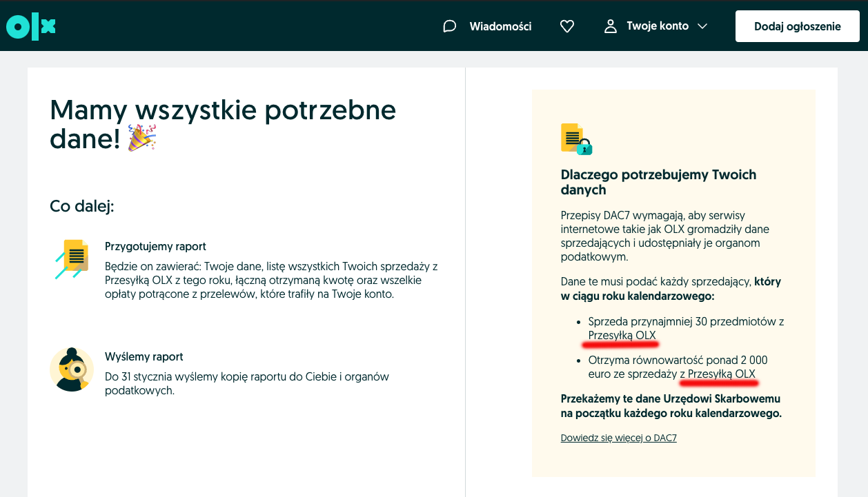Click the Co dalej section heading
Screen dimensions: 868x497
pyautogui.click(x=82, y=206)
